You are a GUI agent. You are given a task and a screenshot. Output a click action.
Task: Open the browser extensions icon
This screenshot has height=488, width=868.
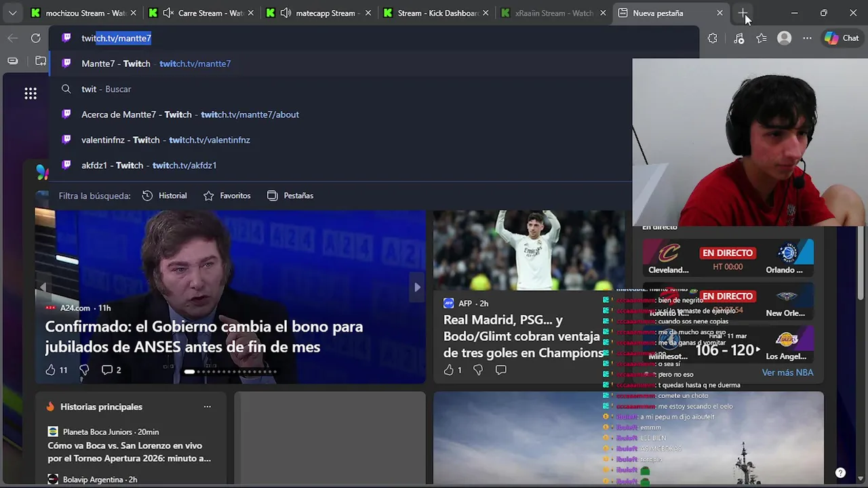pos(713,38)
